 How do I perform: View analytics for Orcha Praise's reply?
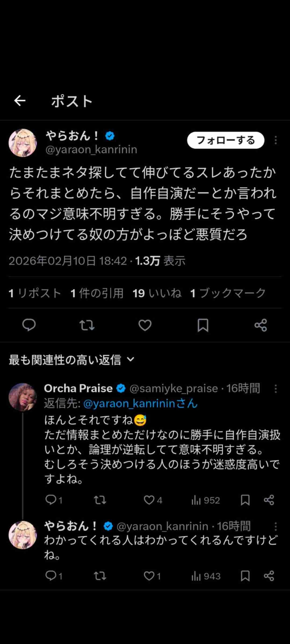(x=206, y=500)
